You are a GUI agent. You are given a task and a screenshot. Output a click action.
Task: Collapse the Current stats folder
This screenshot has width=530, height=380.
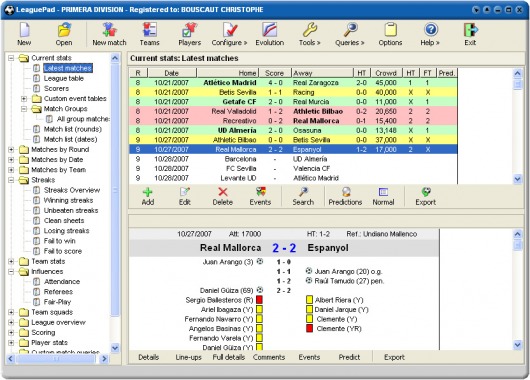tap(11, 58)
